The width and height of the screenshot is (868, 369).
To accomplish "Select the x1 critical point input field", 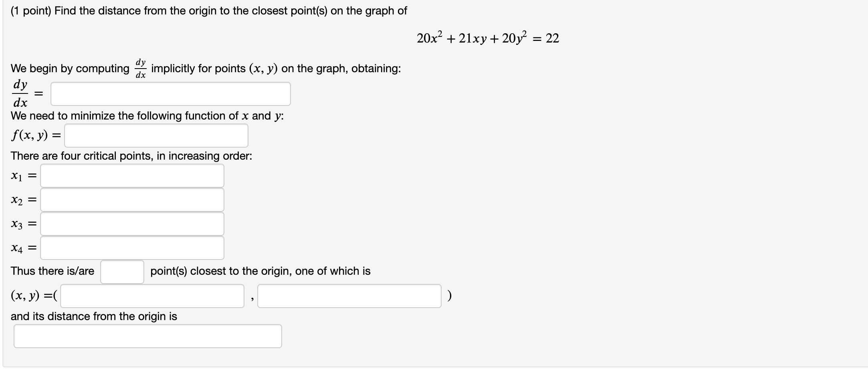I will [x=132, y=175].
